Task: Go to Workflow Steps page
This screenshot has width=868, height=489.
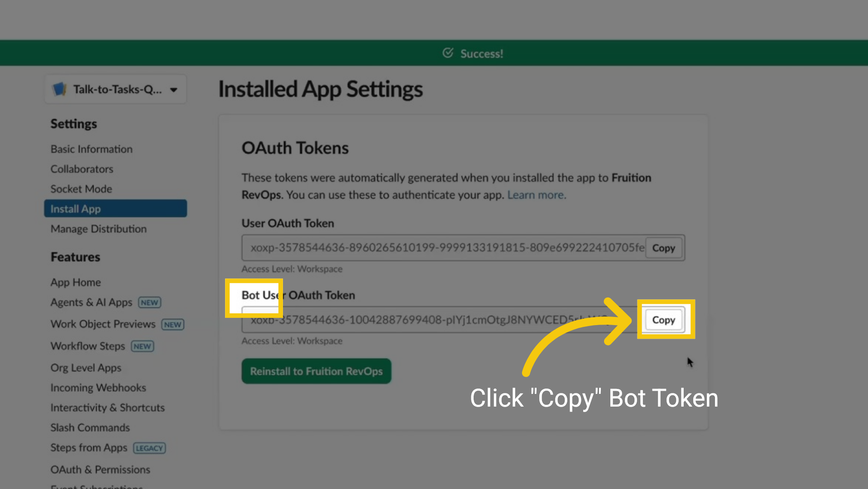Action: point(88,346)
